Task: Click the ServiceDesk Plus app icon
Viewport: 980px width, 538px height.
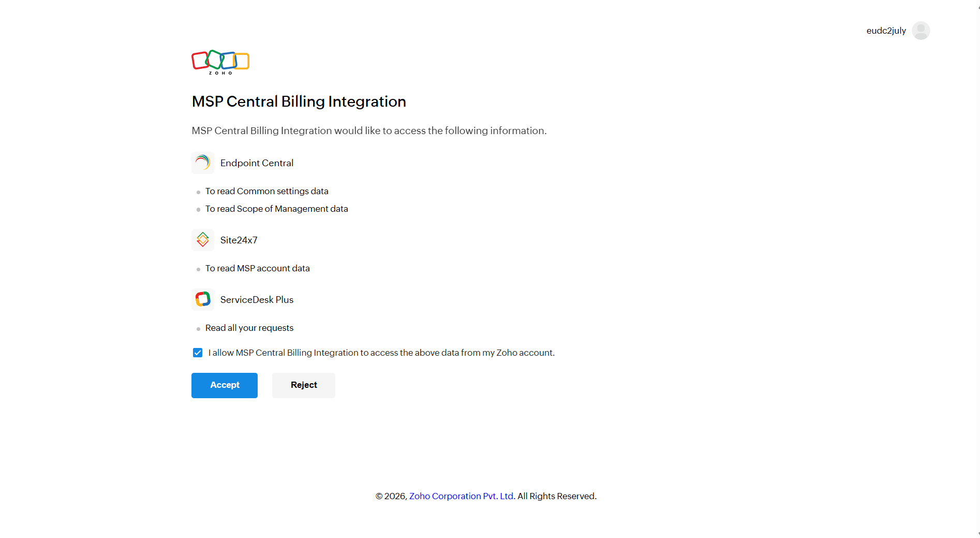Action: coord(203,299)
